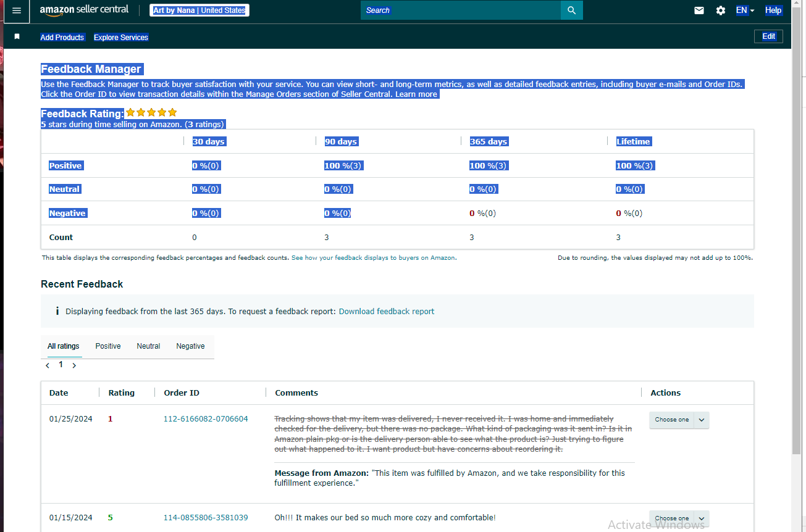Click the Rating column header
This screenshot has width=806, height=532.
122,393
